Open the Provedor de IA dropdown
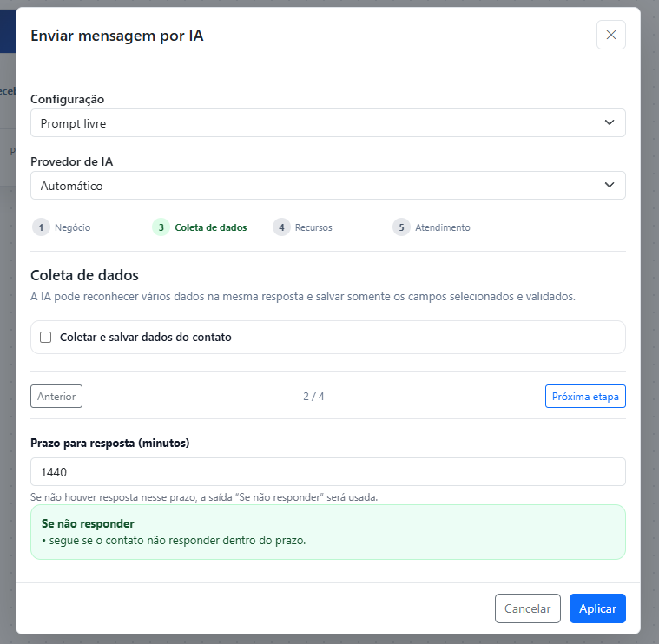Image resolution: width=659 pixels, height=644 pixels. [328, 185]
